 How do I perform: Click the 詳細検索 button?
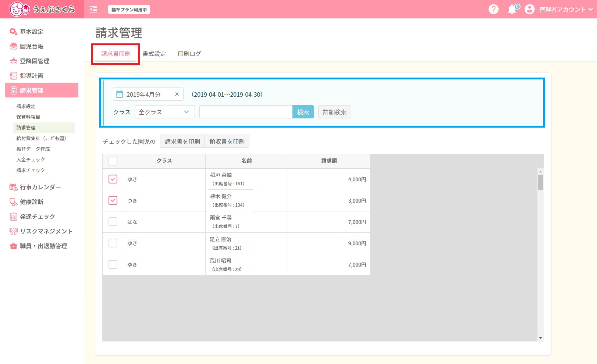coord(335,112)
